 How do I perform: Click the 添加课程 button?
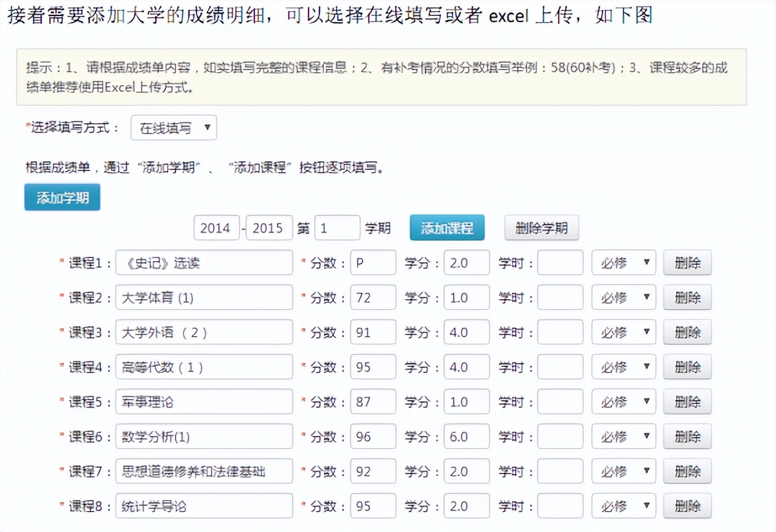point(447,227)
